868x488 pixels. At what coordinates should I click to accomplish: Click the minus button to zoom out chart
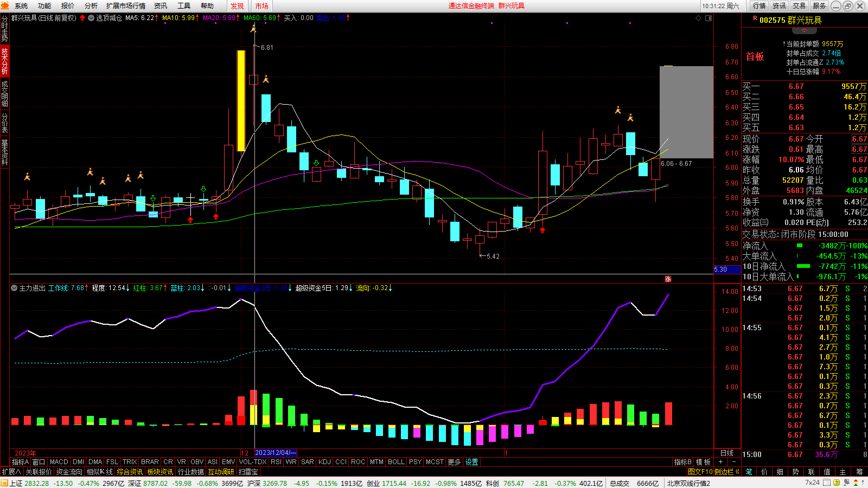pos(734,462)
